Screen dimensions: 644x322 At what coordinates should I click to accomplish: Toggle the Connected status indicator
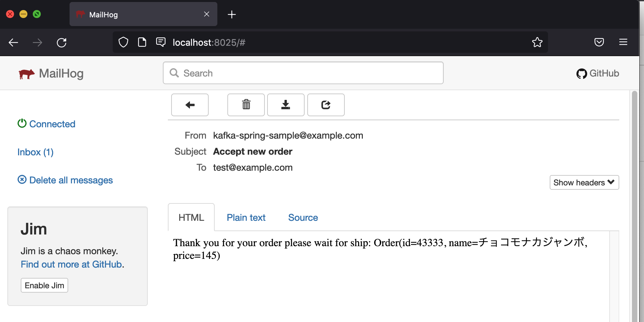pyautogui.click(x=46, y=124)
